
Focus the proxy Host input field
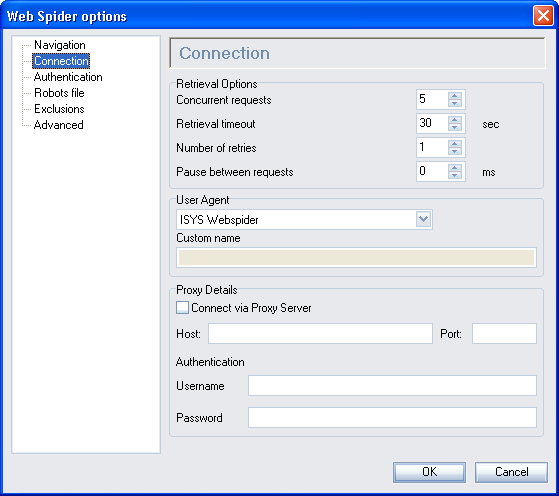coord(320,333)
